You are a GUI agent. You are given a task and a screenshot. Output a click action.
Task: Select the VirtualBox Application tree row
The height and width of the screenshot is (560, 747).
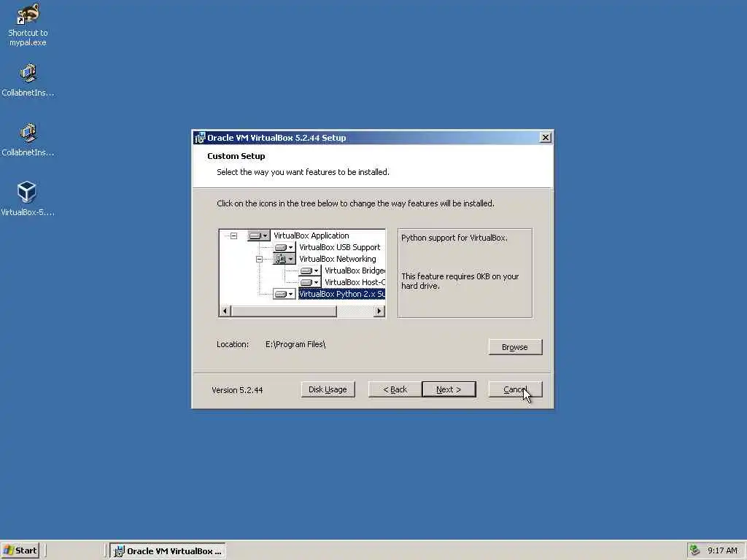click(x=311, y=236)
